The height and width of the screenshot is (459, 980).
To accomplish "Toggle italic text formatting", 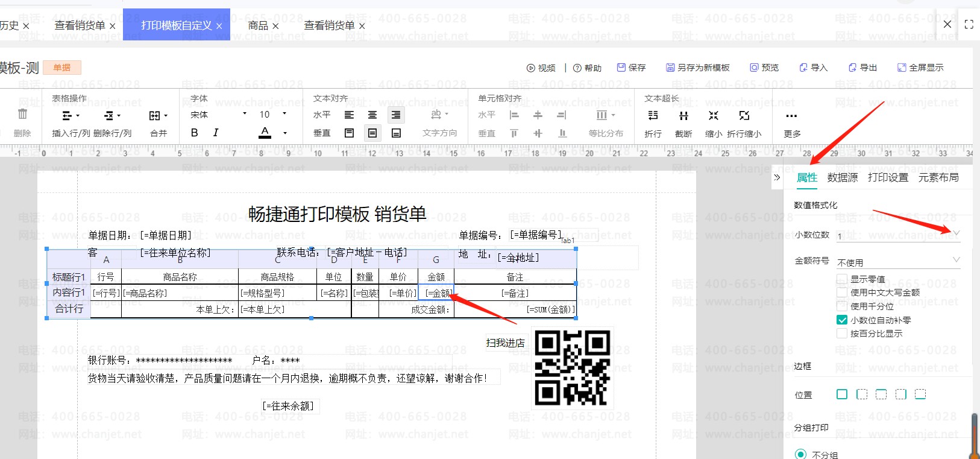I will coord(216,133).
